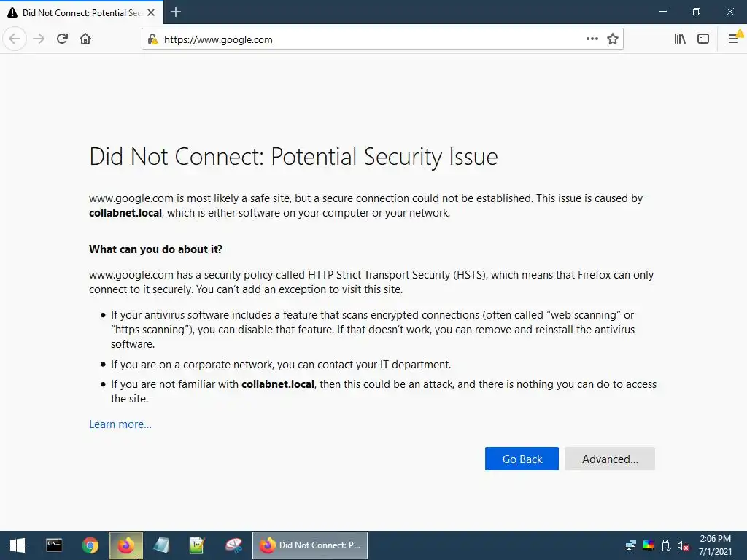
Task: Open Google Chrome from the taskbar
Action: [x=90, y=545]
